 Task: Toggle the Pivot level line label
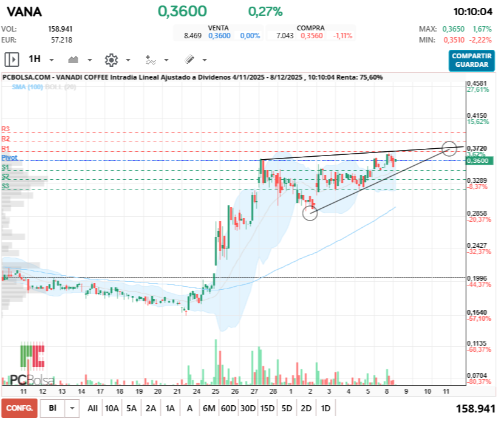(x=10, y=157)
